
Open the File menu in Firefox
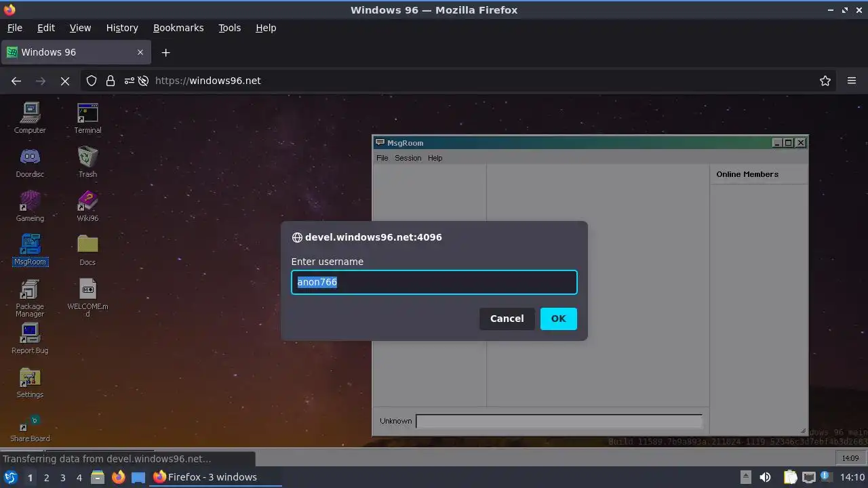[x=14, y=28]
